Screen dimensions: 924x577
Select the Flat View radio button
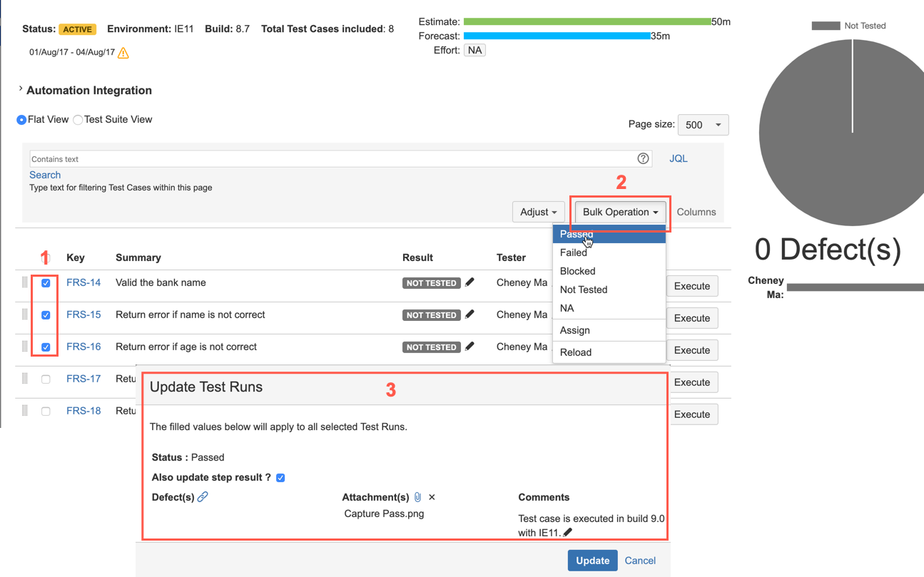point(21,120)
